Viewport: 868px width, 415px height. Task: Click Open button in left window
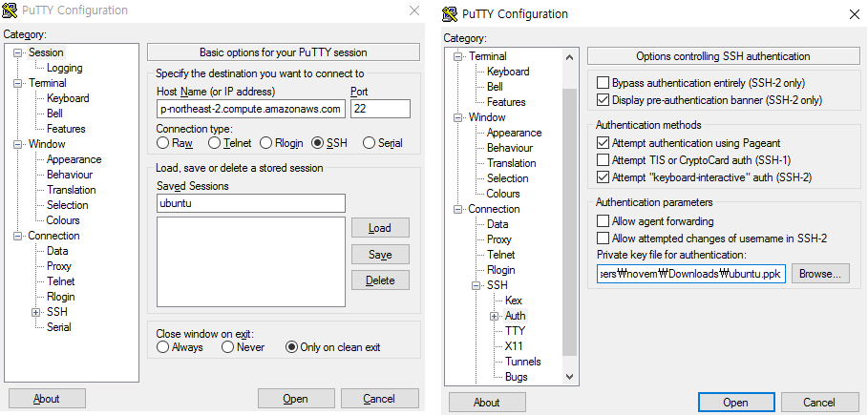296,399
